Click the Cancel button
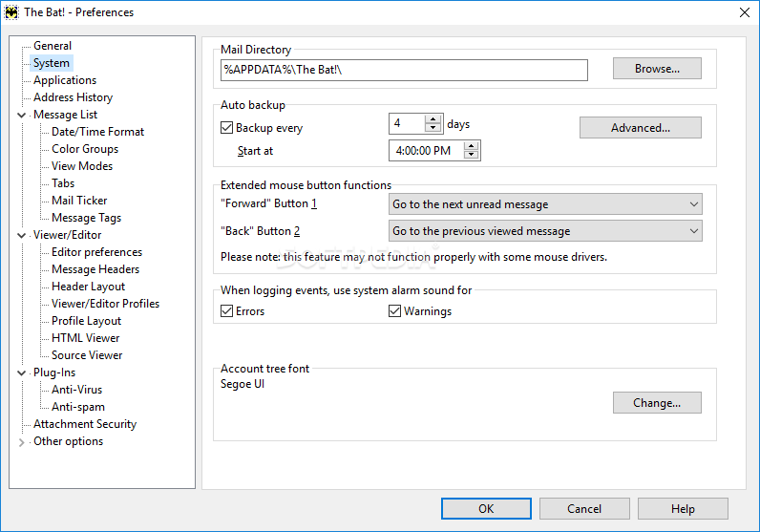 coord(584,509)
